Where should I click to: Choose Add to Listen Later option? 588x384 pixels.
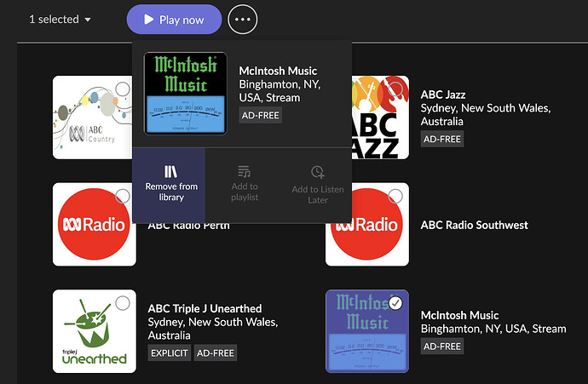[318, 185]
